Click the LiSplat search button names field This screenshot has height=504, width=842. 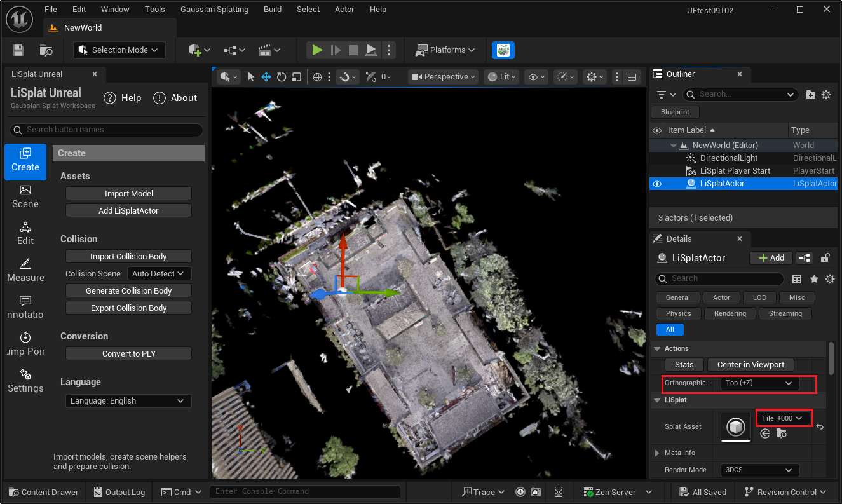pyautogui.click(x=106, y=130)
